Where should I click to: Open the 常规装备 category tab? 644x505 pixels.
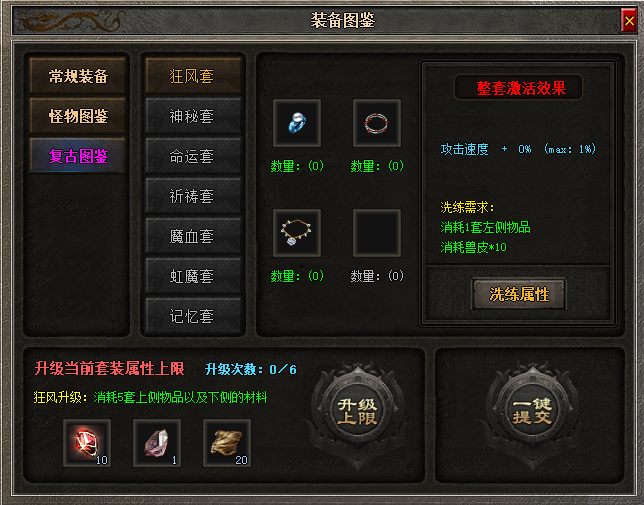pyautogui.click(x=78, y=76)
